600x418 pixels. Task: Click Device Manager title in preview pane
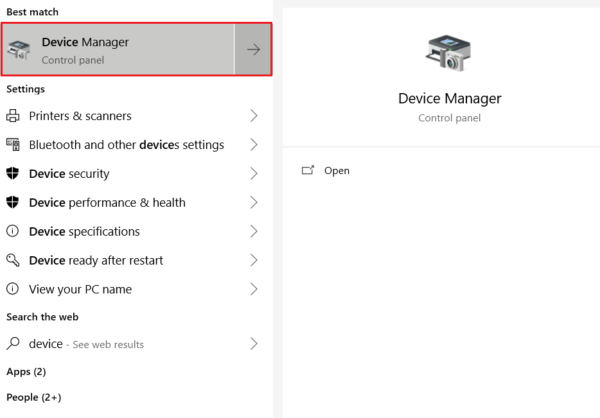pos(450,99)
